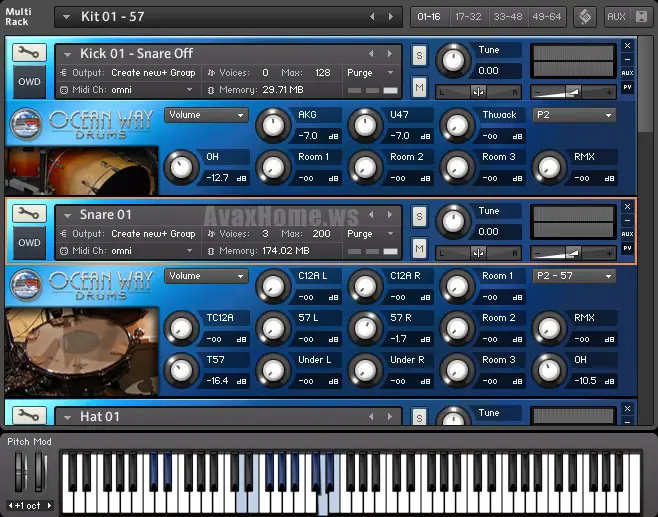Expand the Snare 01 instrument menu
Viewport: 658px width, 517px height.
pyautogui.click(x=67, y=215)
